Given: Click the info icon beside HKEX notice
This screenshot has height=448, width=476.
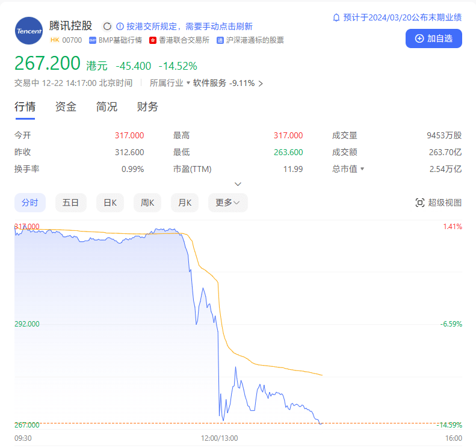Looking at the screenshot, I should [x=120, y=26].
